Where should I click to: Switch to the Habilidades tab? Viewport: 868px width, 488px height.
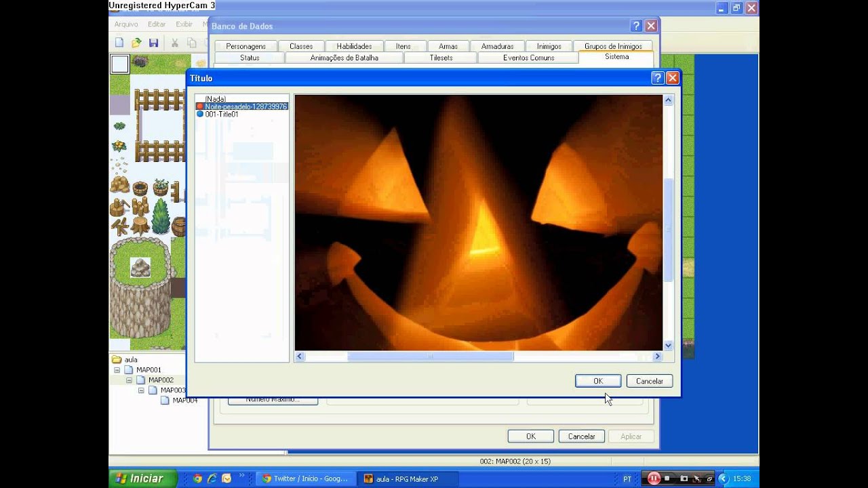(354, 46)
